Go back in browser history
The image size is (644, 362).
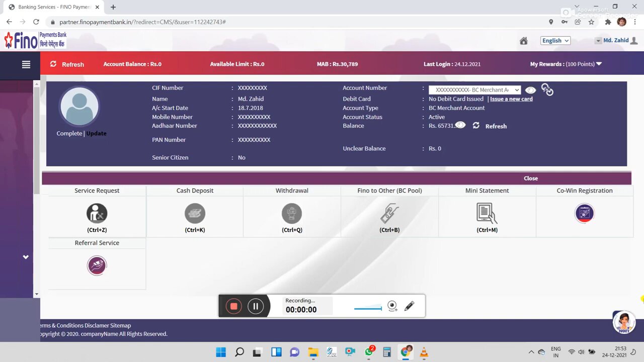[x=9, y=22]
